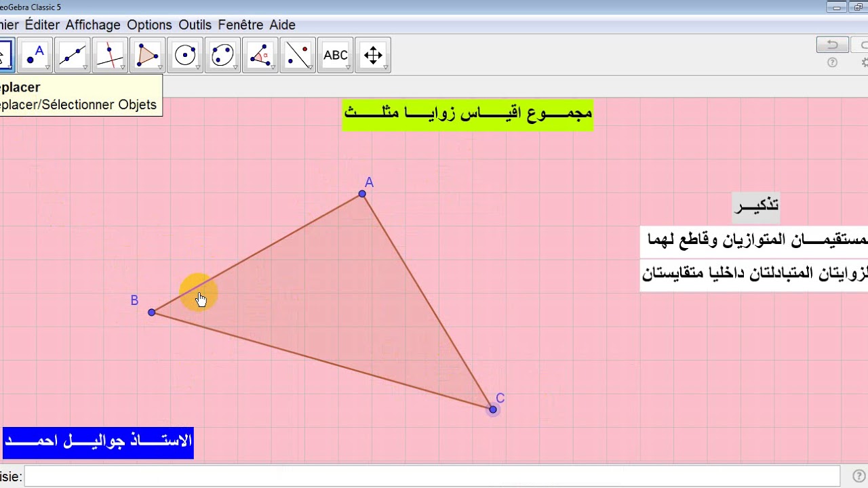868x488 pixels.
Task: Focus the Saisie input bar field
Action: click(432, 476)
